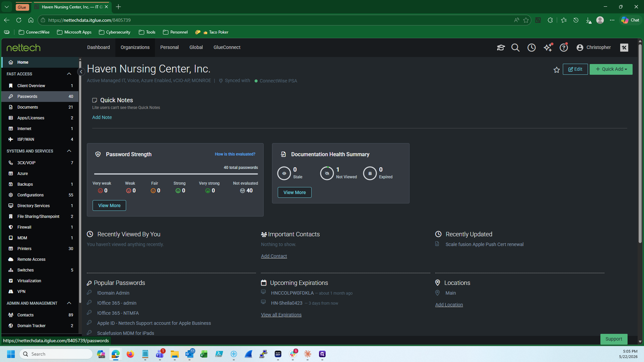The height and width of the screenshot is (362, 644).
Task: Click the Stale documents eye icon
Action: tap(284, 174)
